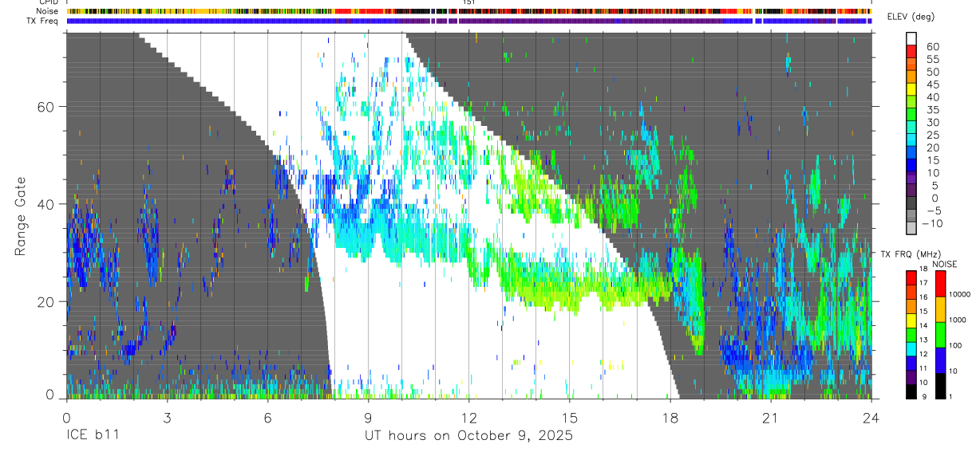Click x-axis tick label '9'
The height and width of the screenshot is (452, 980).
[368, 417]
